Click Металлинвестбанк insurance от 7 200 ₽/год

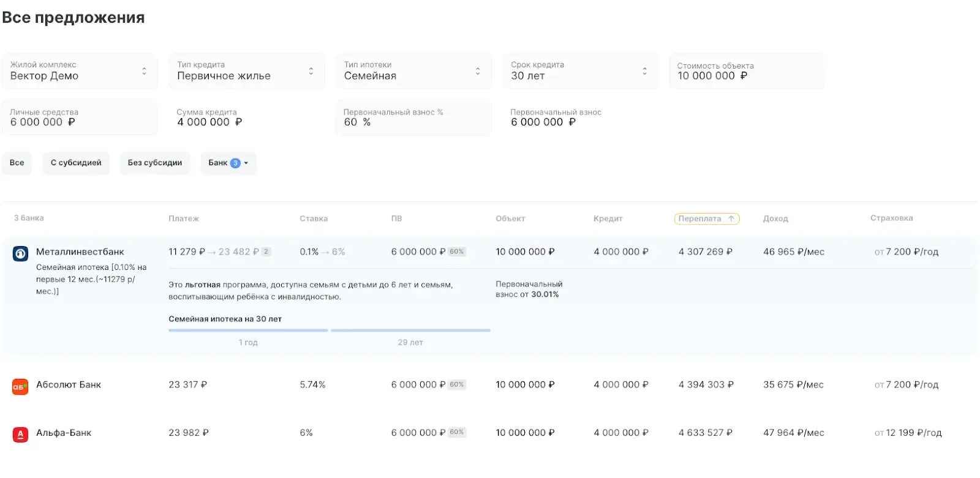(x=907, y=252)
